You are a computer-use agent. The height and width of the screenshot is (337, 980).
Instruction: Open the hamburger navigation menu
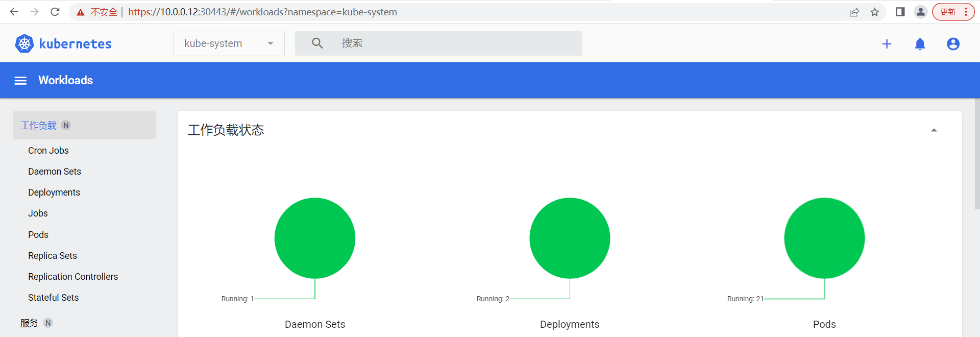coord(20,81)
